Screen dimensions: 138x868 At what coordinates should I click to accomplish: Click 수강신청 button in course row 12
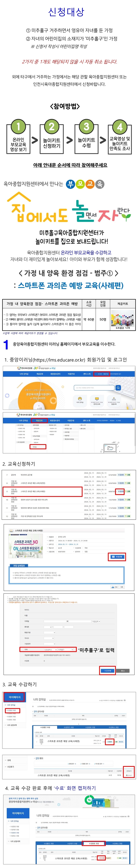pos(120,516)
